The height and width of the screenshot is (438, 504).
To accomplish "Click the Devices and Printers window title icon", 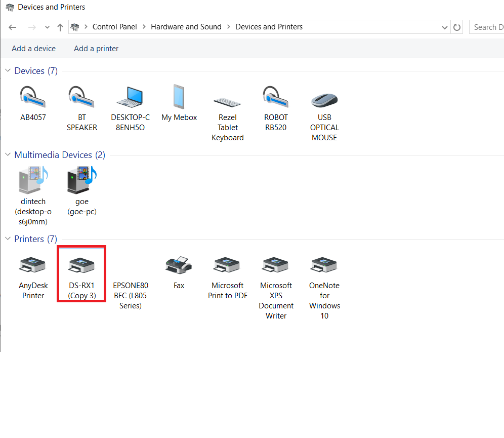I will point(10,7).
